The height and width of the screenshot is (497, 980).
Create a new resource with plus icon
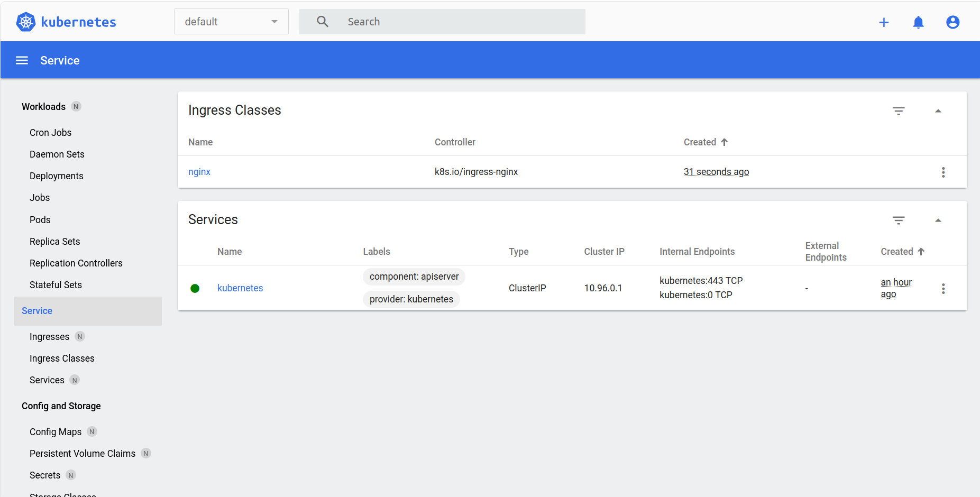click(884, 22)
